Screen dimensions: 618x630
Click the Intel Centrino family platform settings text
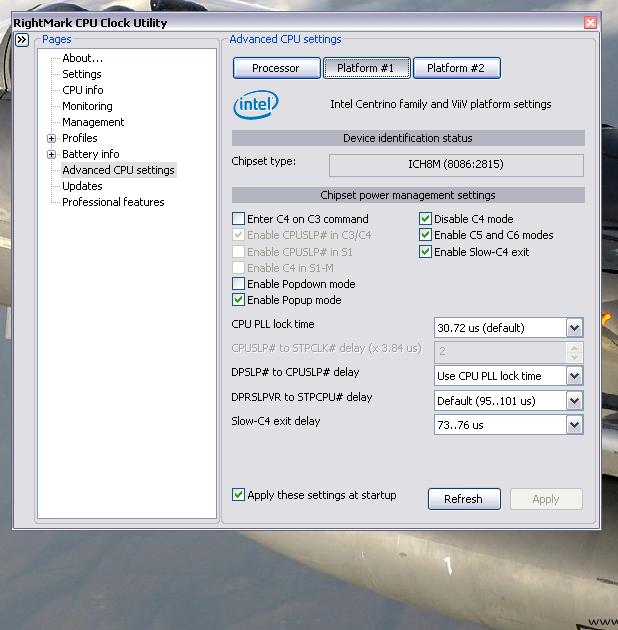(441, 104)
